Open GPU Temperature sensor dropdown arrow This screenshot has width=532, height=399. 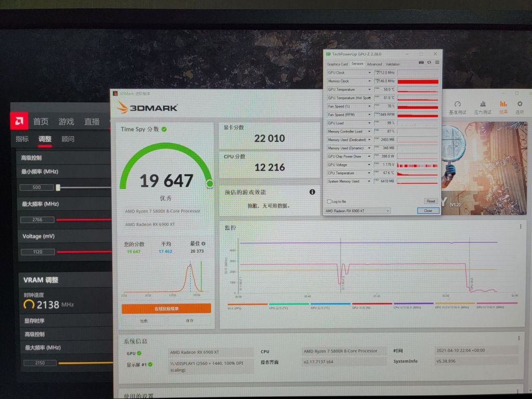click(369, 89)
